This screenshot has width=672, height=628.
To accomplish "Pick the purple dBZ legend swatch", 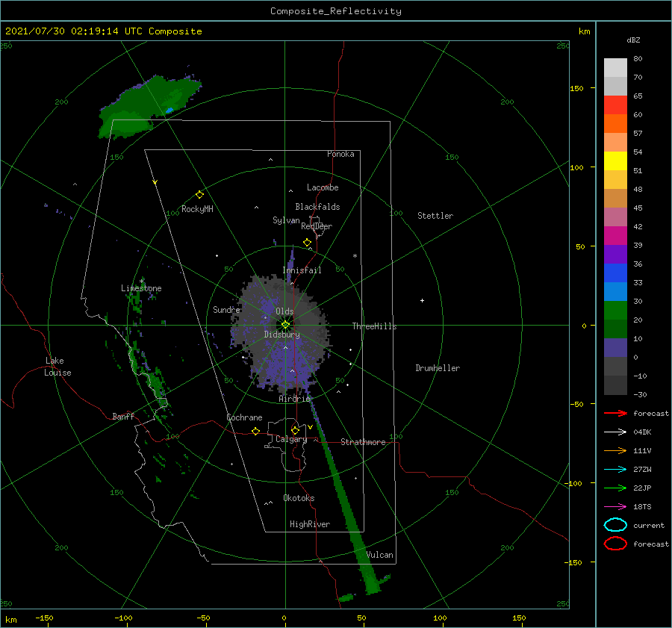I will pyautogui.click(x=615, y=255).
